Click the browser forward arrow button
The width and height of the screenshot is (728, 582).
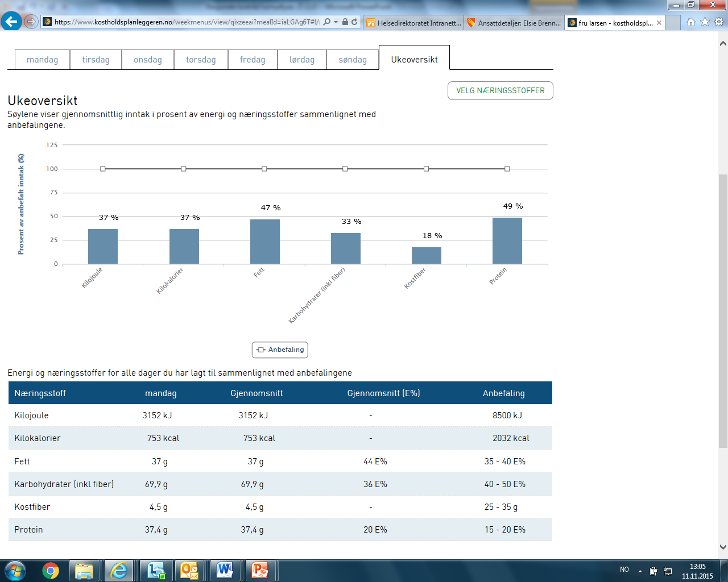click(31, 22)
